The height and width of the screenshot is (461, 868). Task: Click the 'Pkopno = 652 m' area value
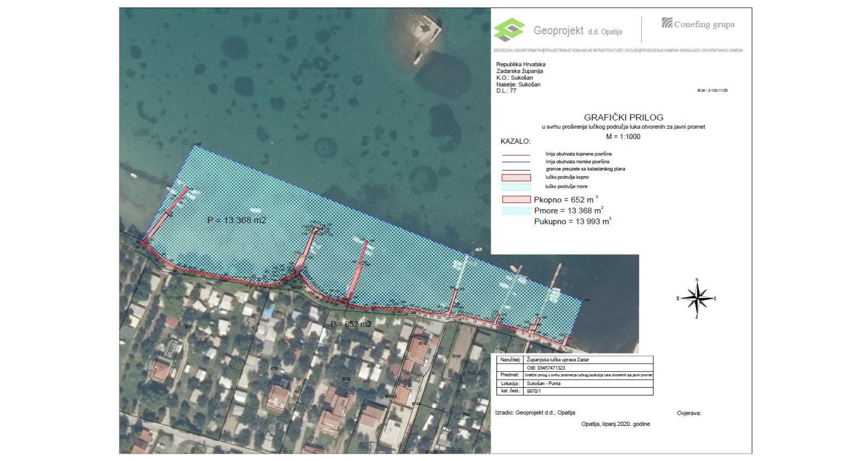(x=566, y=200)
